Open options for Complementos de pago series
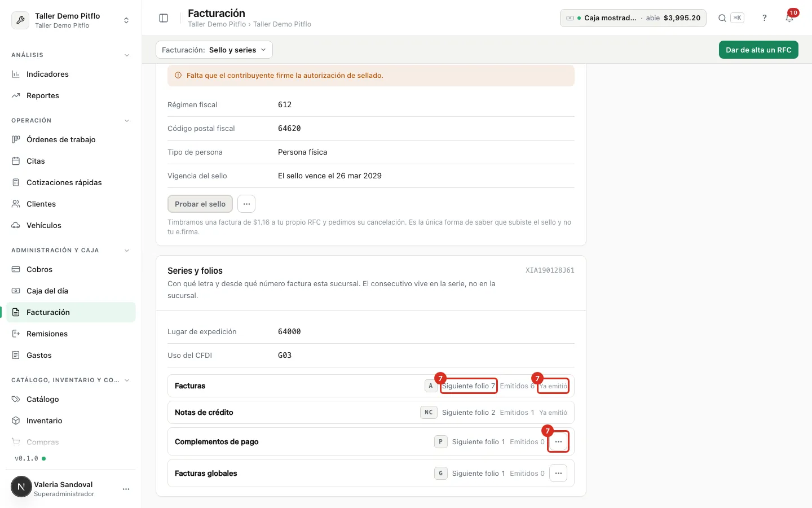 click(x=558, y=441)
